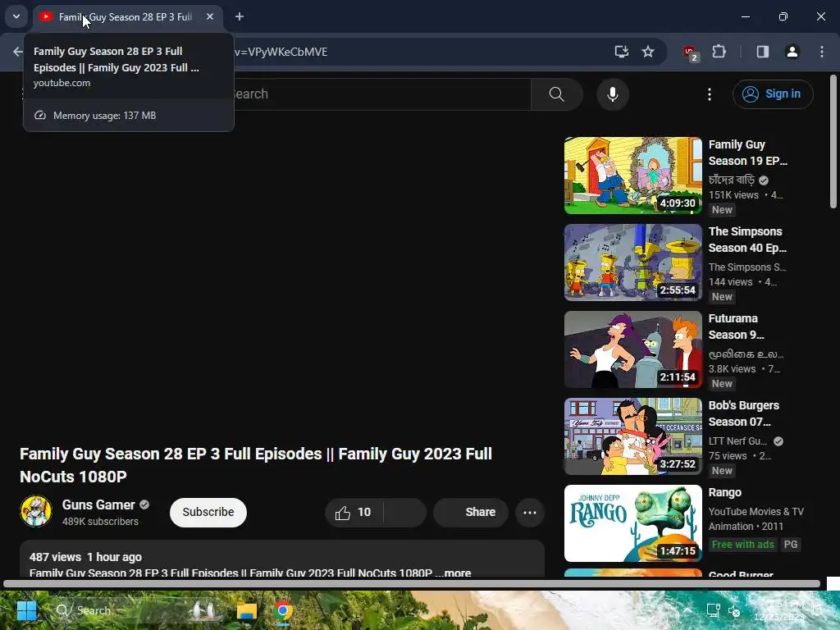Click the Guns Gamer channel name

click(98, 504)
